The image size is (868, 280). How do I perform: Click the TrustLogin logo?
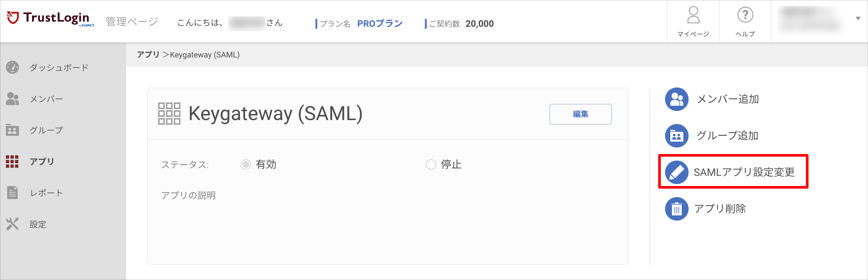50,19
